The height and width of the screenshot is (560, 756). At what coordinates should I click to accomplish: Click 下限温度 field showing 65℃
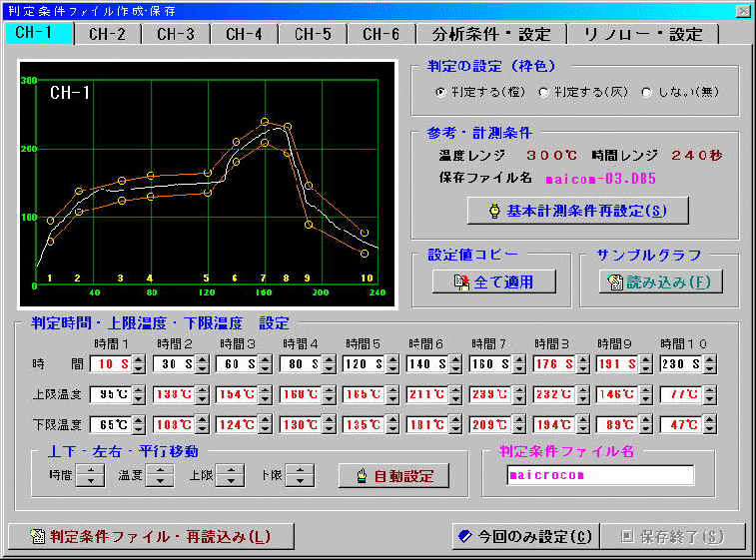(x=111, y=425)
